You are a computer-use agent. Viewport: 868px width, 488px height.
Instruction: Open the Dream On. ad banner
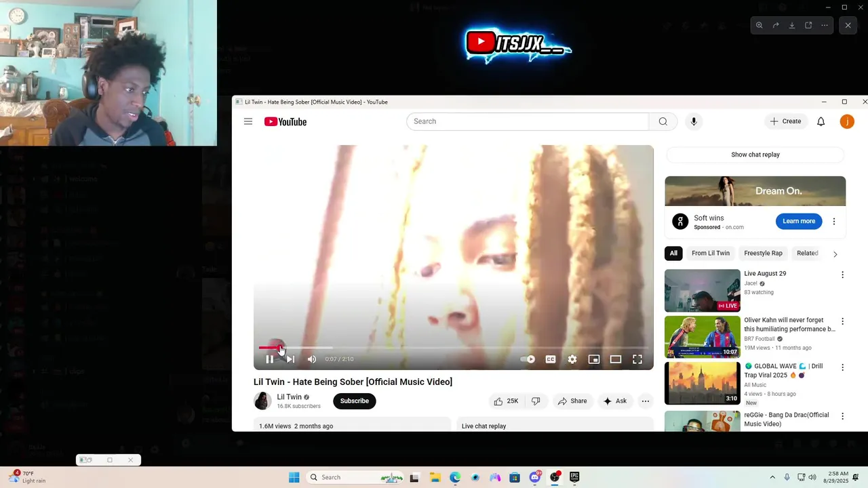pos(755,191)
